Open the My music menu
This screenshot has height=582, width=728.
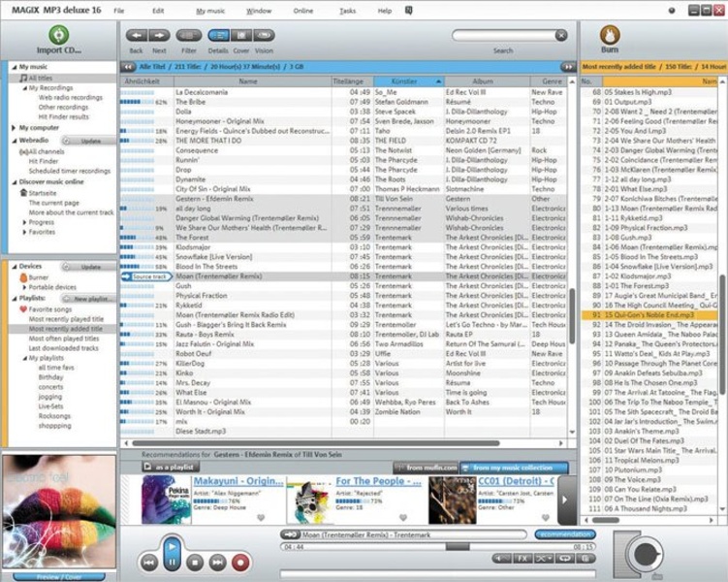[210, 11]
